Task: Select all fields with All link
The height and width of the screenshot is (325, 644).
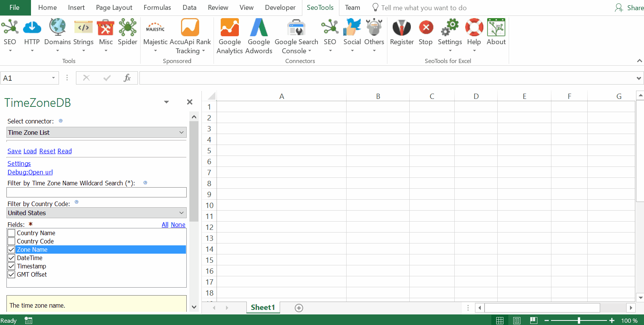Action: point(165,225)
